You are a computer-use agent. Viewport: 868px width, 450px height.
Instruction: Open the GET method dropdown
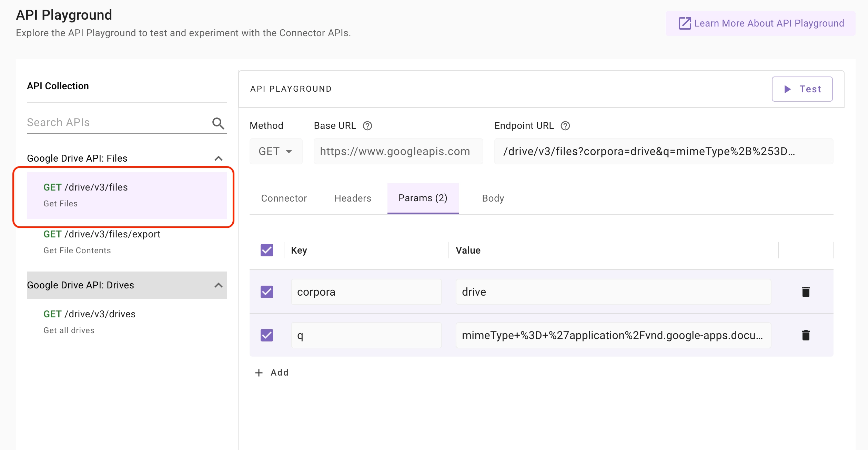tap(276, 151)
